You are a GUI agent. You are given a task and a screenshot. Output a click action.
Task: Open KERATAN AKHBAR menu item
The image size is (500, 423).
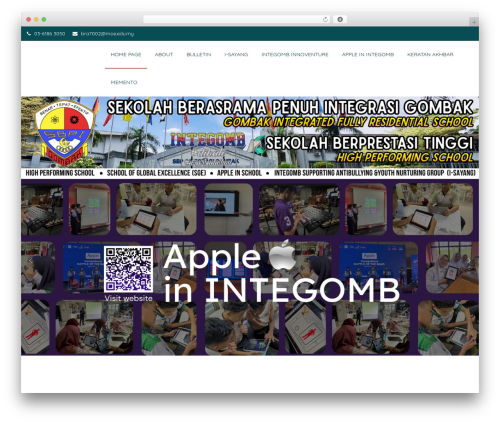click(x=430, y=54)
